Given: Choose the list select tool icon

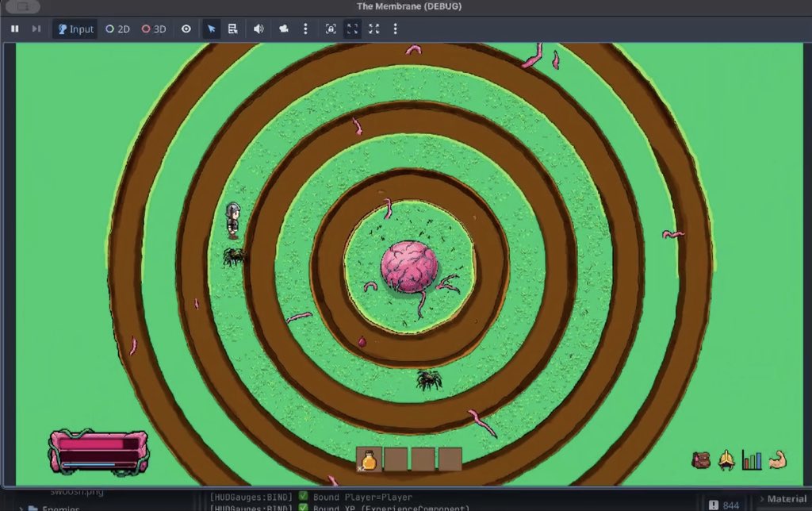Looking at the screenshot, I should coord(233,29).
